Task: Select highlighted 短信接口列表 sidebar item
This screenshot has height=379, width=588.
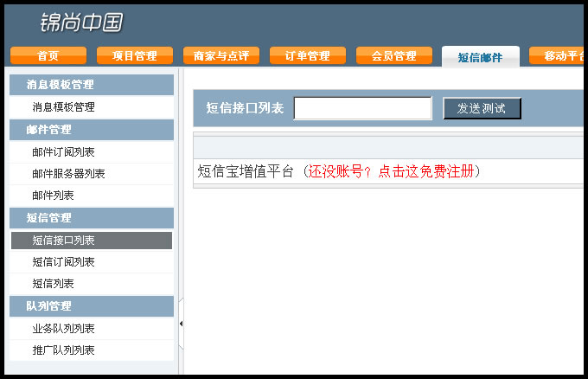Action: click(92, 241)
